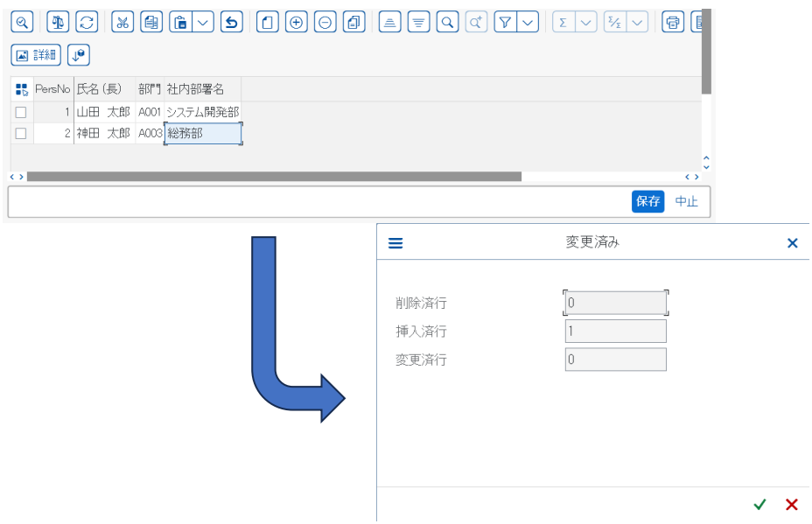
Task: Expand the filter options dropdown arrow
Action: click(528, 22)
